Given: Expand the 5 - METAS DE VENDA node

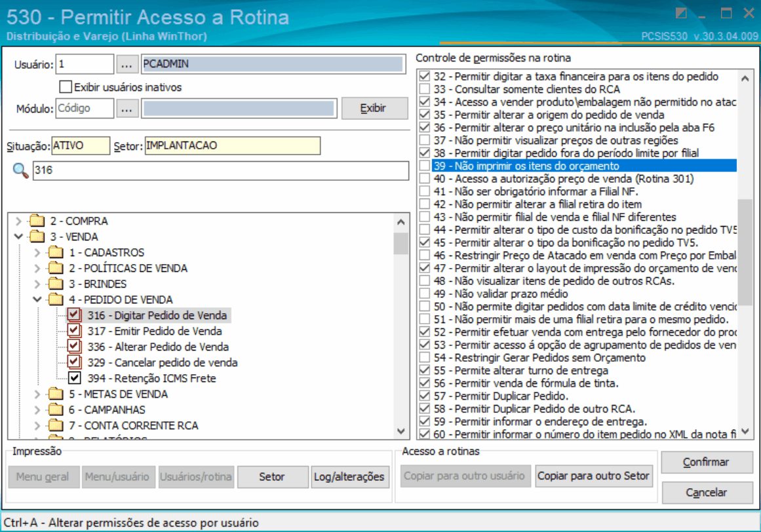Looking at the screenshot, I should 37,394.
